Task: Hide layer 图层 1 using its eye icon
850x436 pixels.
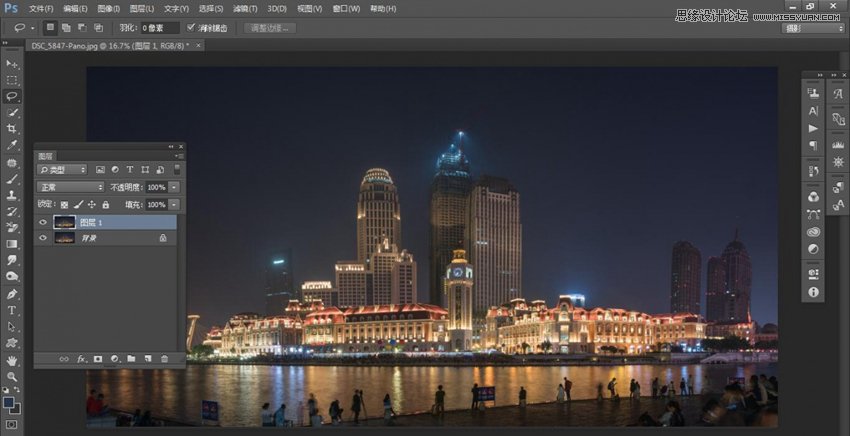Action: click(42, 222)
